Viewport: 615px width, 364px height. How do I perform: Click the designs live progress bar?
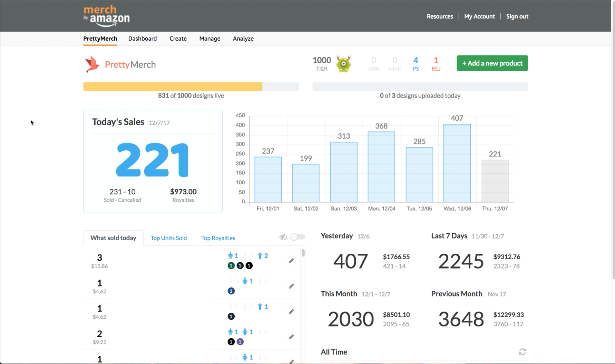(x=191, y=87)
